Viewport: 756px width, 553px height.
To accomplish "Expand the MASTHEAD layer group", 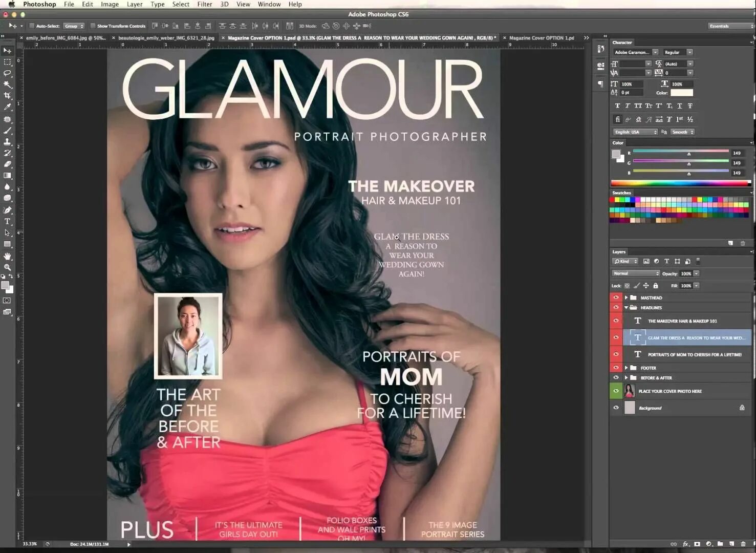I will [x=626, y=297].
